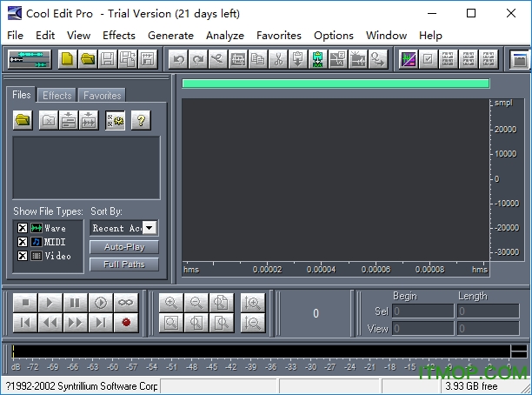
Task: Open the Edit menu
Action: pyautogui.click(x=45, y=36)
